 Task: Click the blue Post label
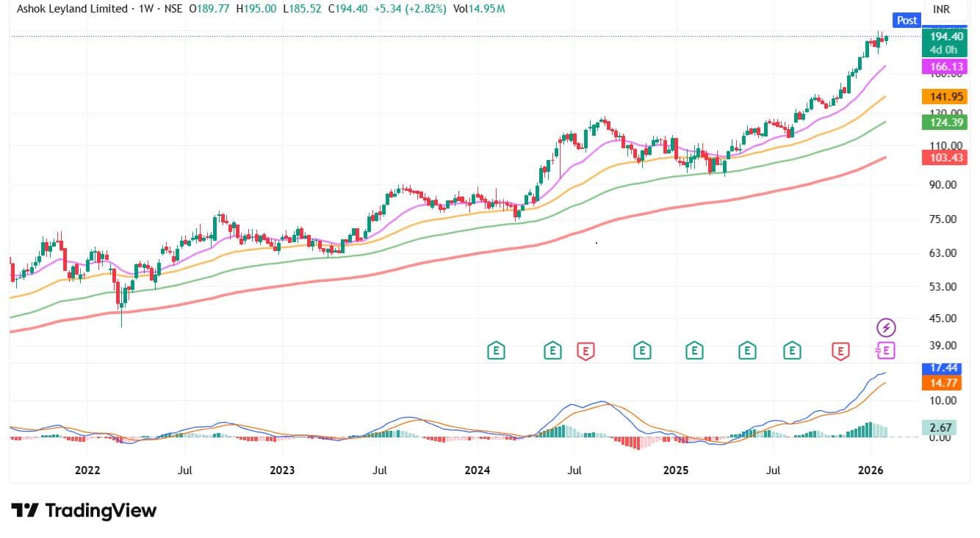click(x=907, y=21)
